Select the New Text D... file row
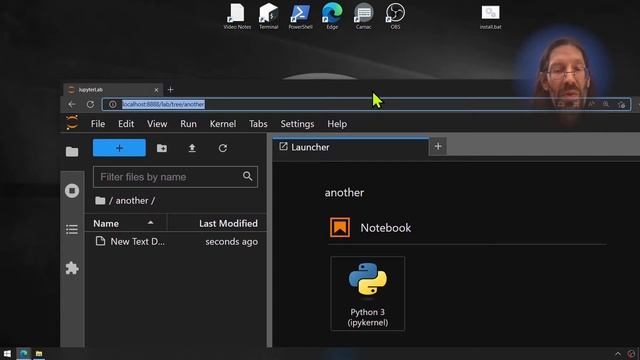This screenshot has width=640, height=360. click(176, 242)
